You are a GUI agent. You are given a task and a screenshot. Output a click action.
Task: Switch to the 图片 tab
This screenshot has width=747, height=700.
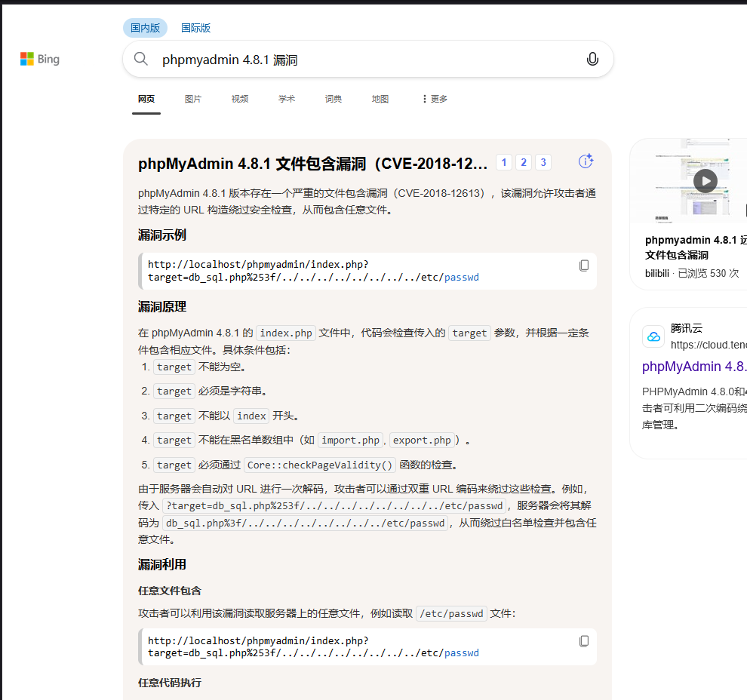coord(193,99)
